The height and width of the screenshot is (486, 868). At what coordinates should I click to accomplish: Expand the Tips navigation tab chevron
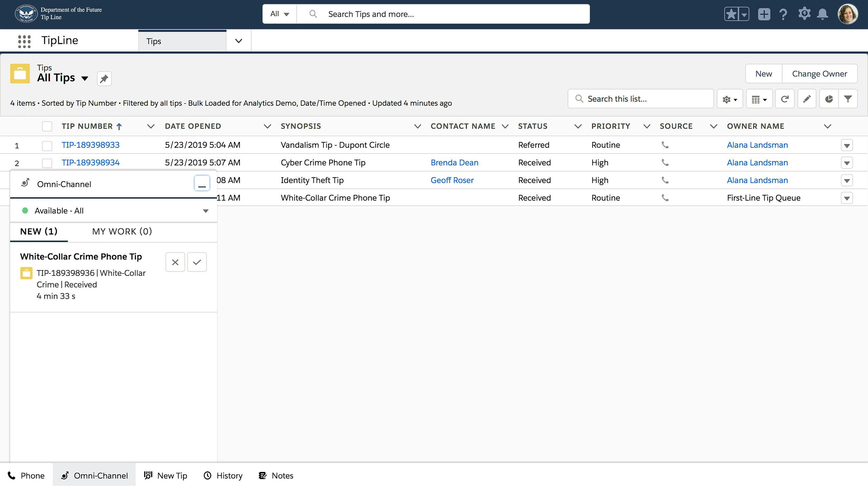pyautogui.click(x=237, y=41)
